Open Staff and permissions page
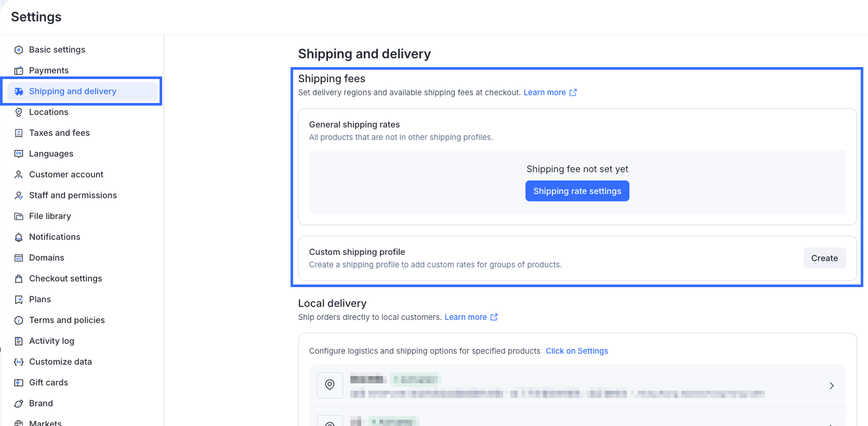868x426 pixels. click(x=73, y=196)
